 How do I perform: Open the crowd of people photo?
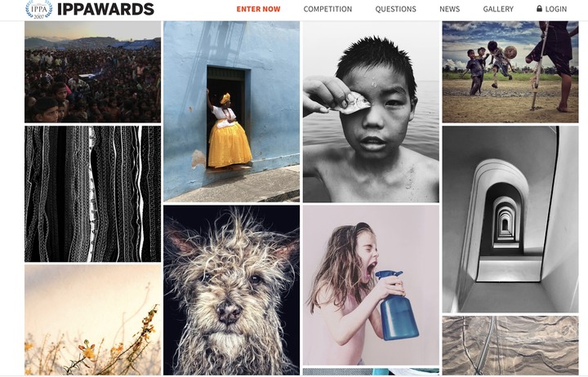click(x=92, y=72)
